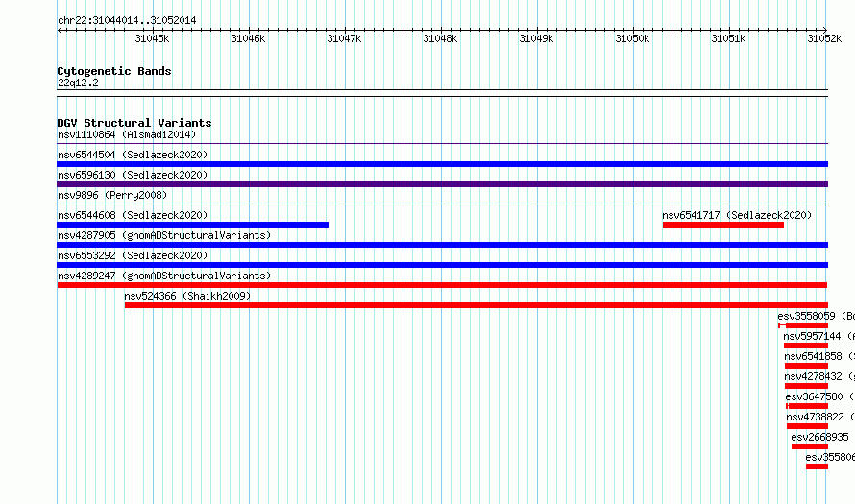This screenshot has height=504, width=855.
Task: Open nsv4289247 (gnomADStructuralVariants) label
Action: (x=164, y=276)
